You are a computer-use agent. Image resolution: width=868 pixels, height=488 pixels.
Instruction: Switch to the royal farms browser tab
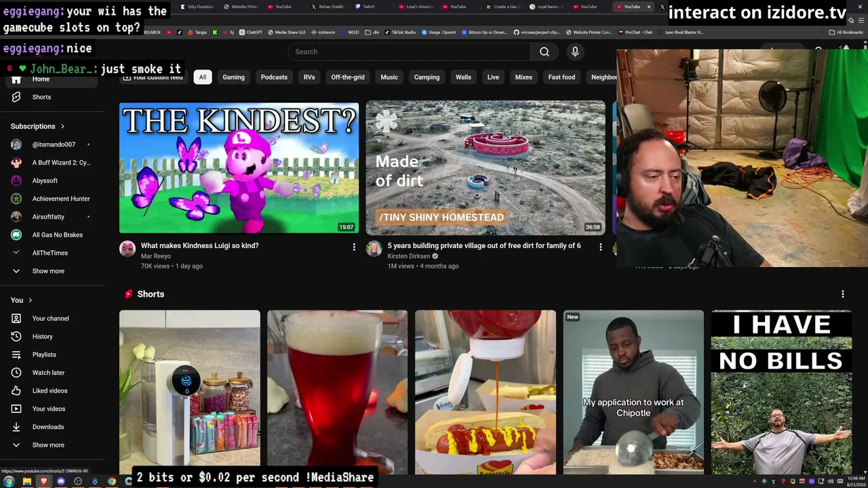(x=547, y=7)
